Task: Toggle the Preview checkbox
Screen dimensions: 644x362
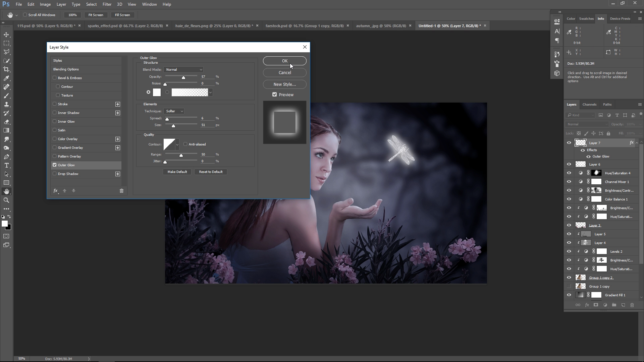Action: 275,95
